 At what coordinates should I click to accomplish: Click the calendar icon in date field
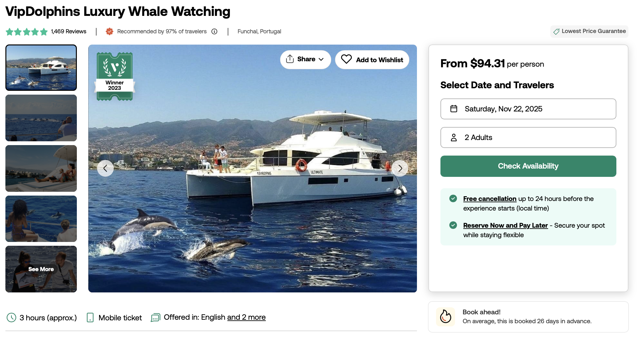[x=454, y=109]
